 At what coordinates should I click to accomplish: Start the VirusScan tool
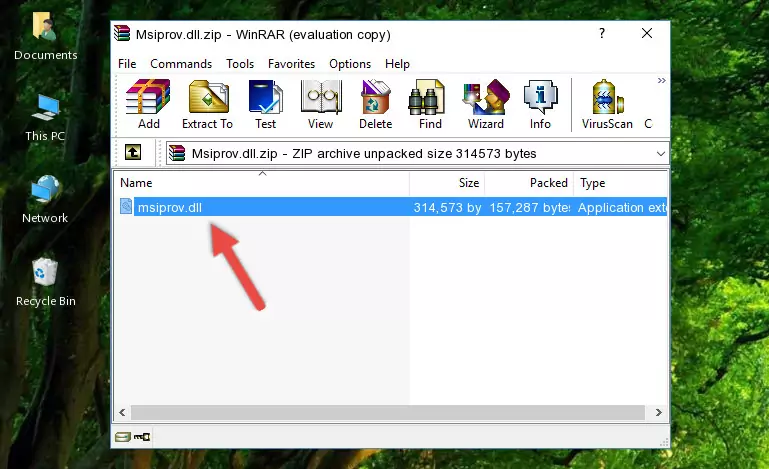point(607,104)
